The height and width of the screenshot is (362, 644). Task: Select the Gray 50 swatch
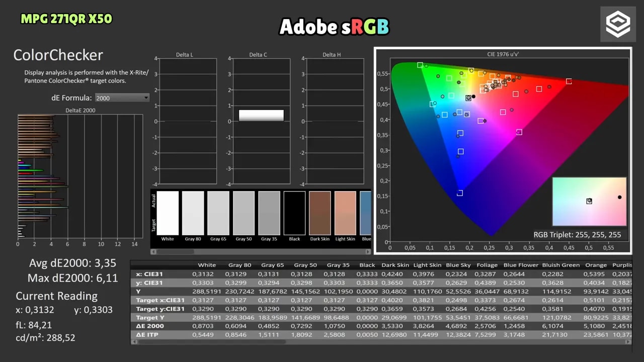pos(244,213)
